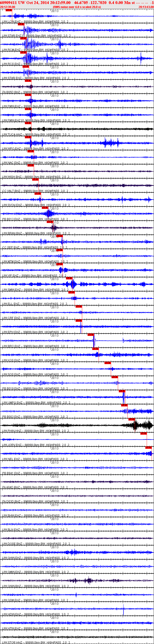This screenshot has height=644, width=154.
Task: Click the end time 20:13:43.00
Action: (146, 7)
